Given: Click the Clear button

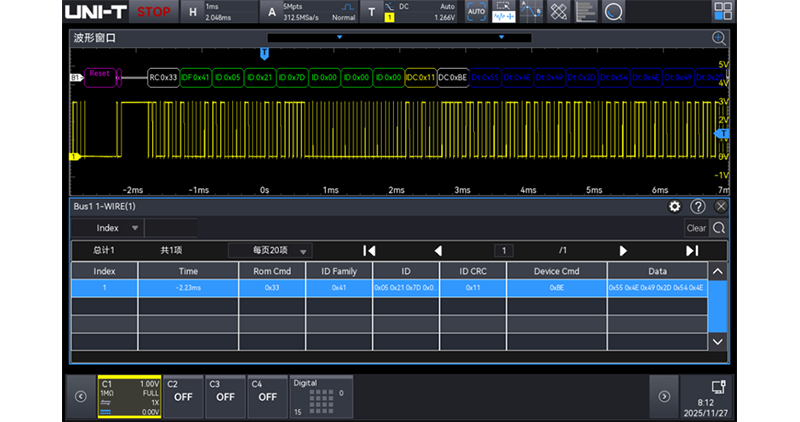Looking at the screenshot, I should click(x=696, y=228).
